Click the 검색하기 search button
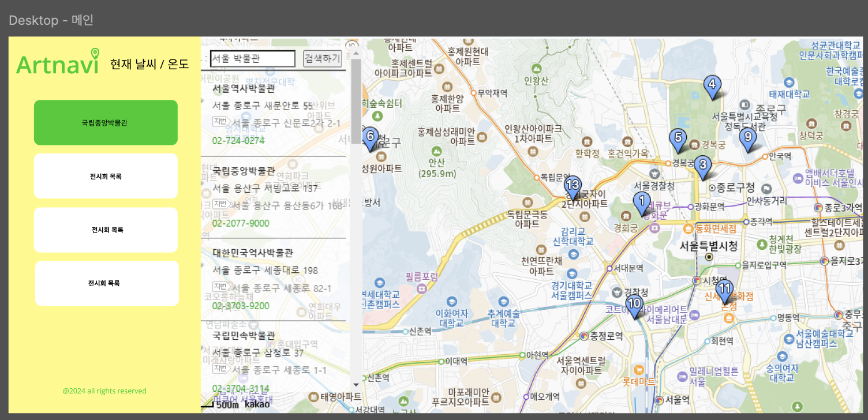 click(322, 58)
